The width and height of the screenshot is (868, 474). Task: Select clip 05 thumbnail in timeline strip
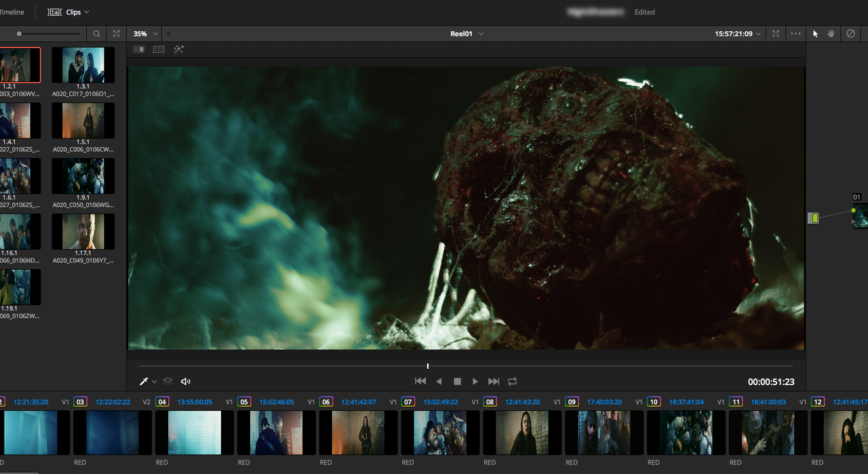(276, 433)
